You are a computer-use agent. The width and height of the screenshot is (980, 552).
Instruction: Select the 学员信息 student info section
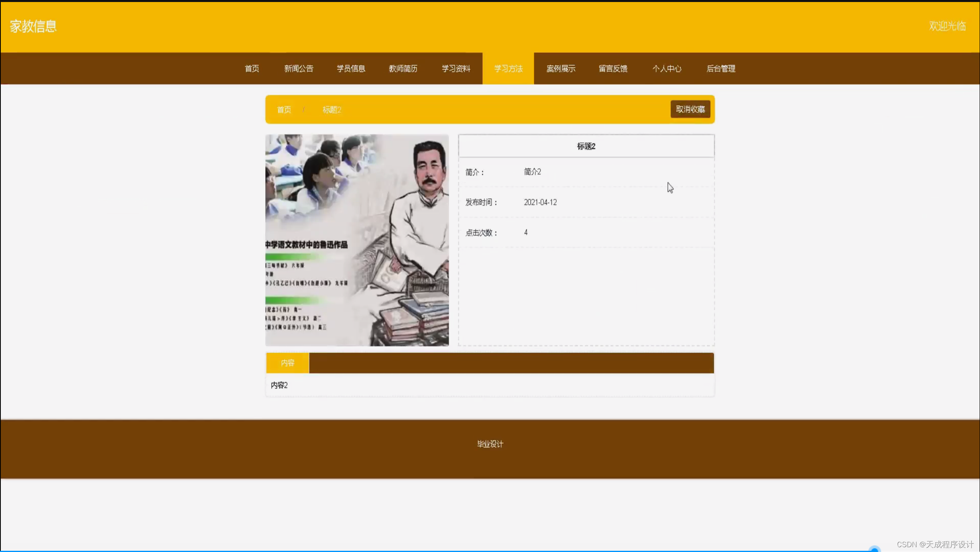pyautogui.click(x=351, y=69)
